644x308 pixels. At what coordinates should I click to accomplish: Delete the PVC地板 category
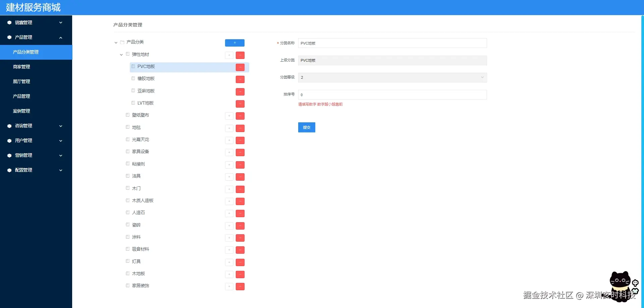click(x=240, y=67)
